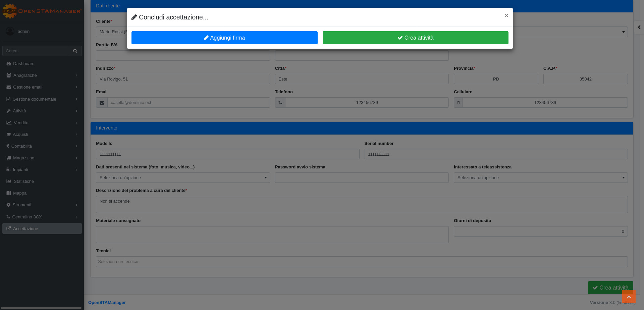Click the admin user avatar icon
The width and height of the screenshot is (644, 310).
tap(10, 31)
